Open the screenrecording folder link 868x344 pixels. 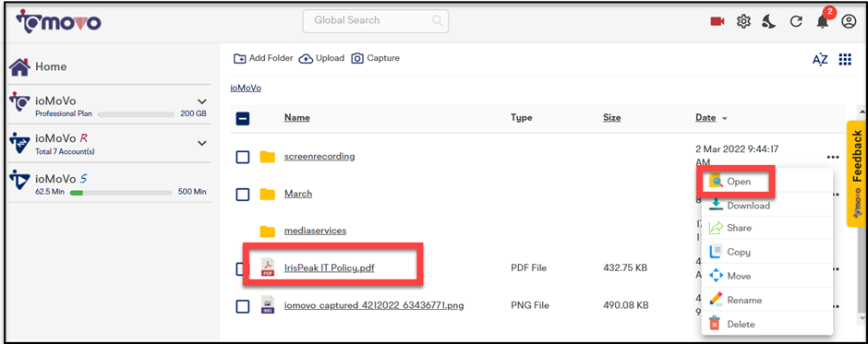coord(319,157)
